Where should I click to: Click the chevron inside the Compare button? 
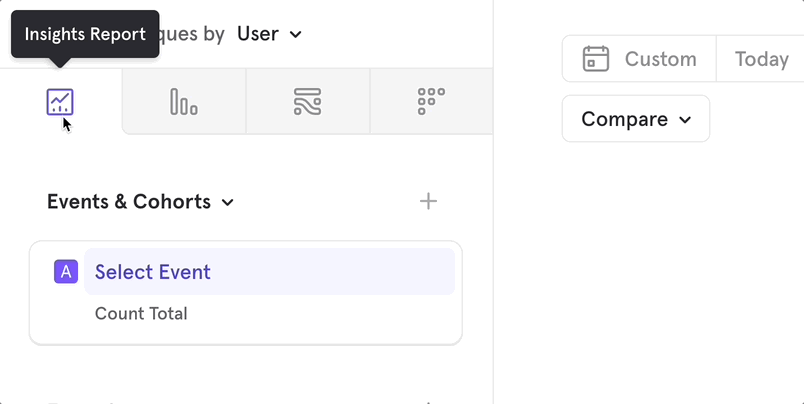pyautogui.click(x=685, y=120)
